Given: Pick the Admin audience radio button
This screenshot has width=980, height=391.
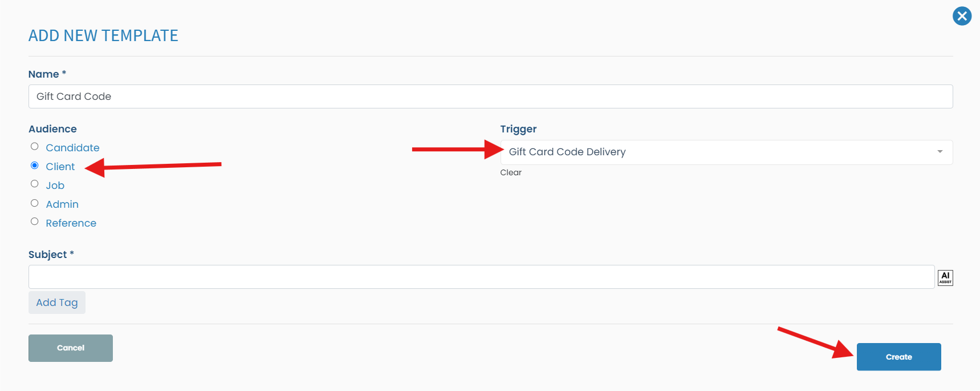Looking at the screenshot, I should click(35, 203).
